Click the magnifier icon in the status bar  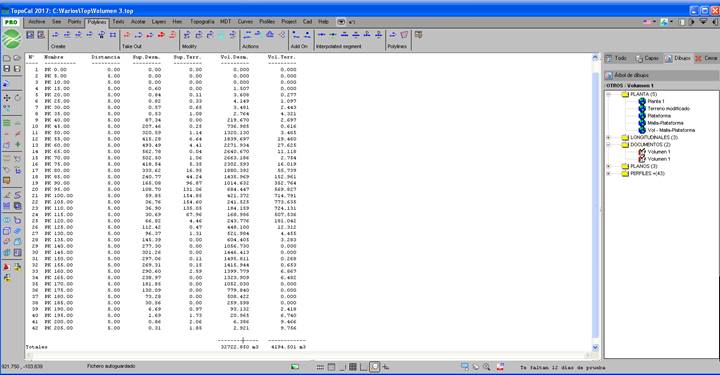[487, 367]
